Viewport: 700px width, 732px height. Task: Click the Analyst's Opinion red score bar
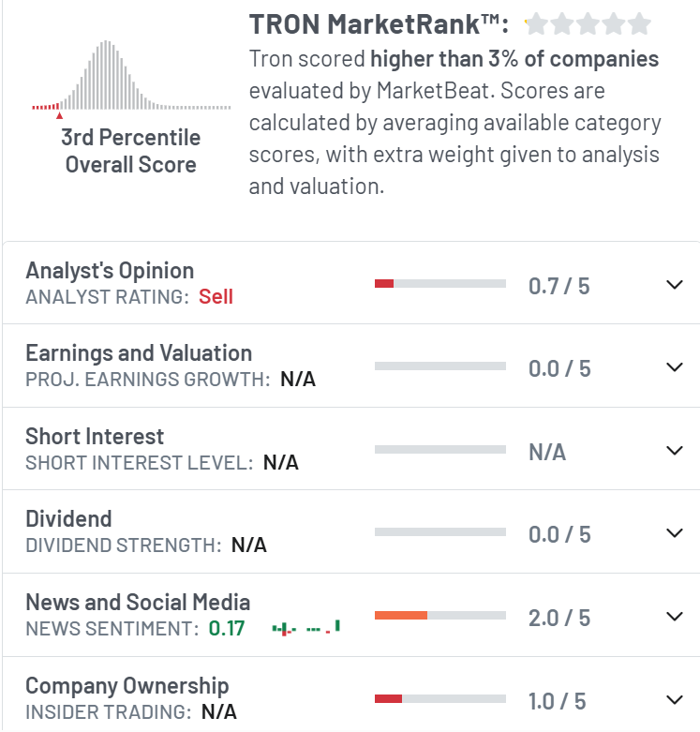coord(384,284)
